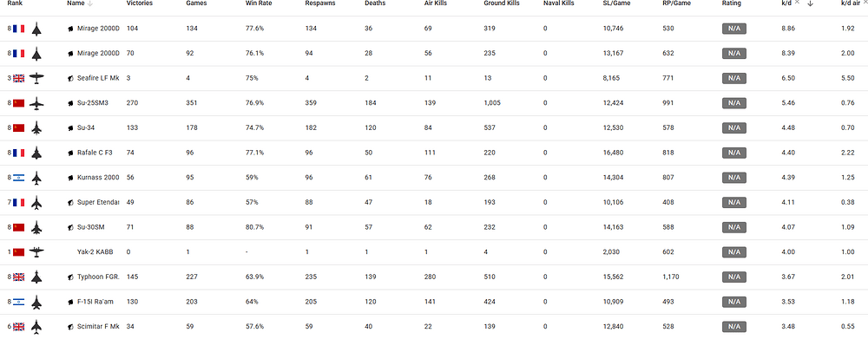Toggle the sort arrow beside the Name header
Image resolution: width=868 pixels, height=339 pixels.
tap(90, 3)
